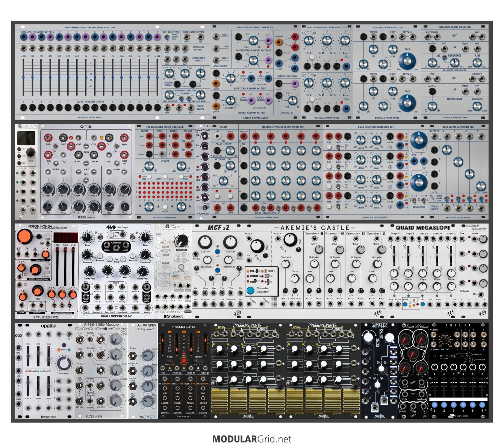
Task: Click the Osc A Freq knob on Akemie's Castle
Action: pyautogui.click(x=290, y=240)
